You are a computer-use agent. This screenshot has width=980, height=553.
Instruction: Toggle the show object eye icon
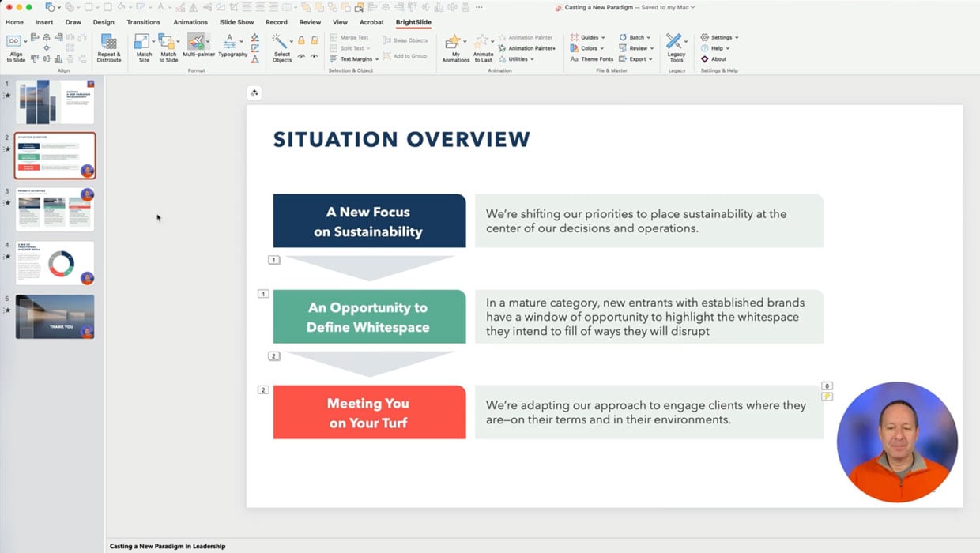[315, 57]
